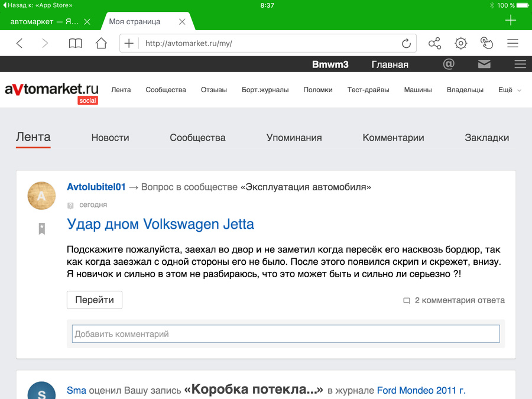Bookmark the Volkswagen Jetta post
532x399 pixels.
click(42, 229)
